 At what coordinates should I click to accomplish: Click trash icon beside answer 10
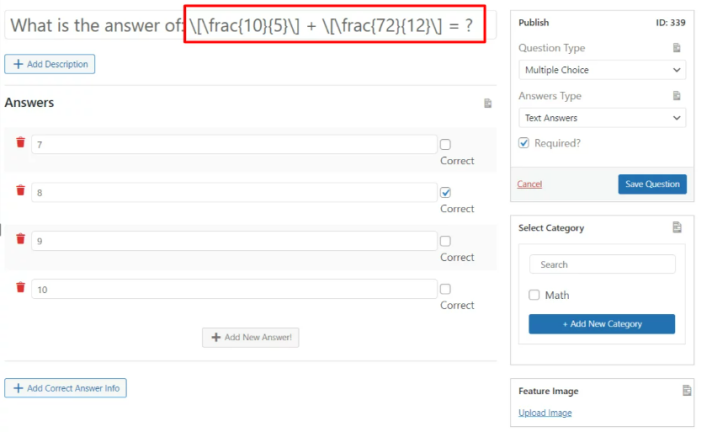pyautogui.click(x=20, y=287)
